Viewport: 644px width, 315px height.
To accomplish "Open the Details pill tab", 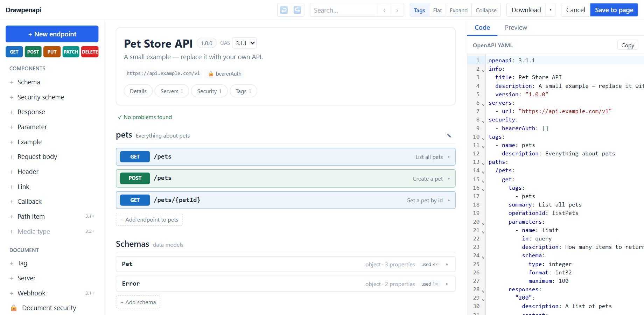I will click(138, 91).
